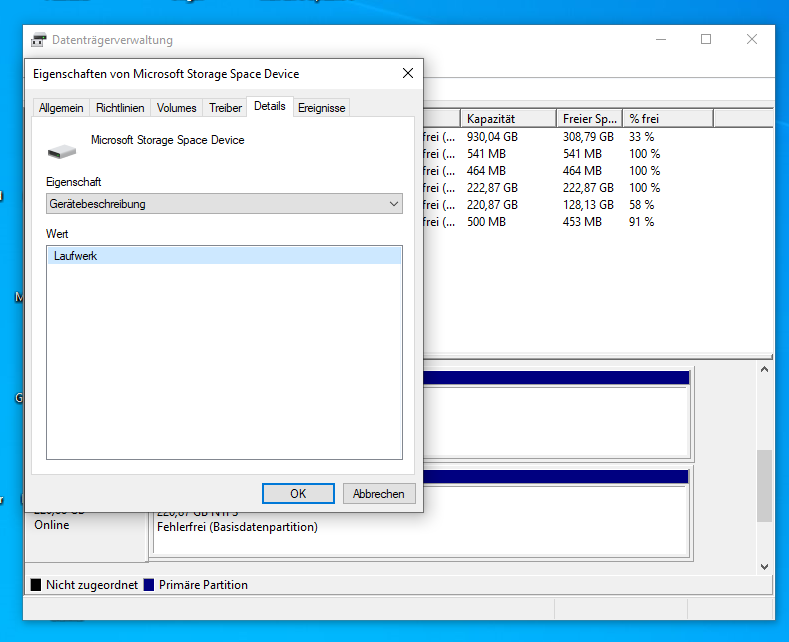Screen dimensions: 789x642
Task: Select the volume row with 464 MB capacity
Action: coord(598,171)
